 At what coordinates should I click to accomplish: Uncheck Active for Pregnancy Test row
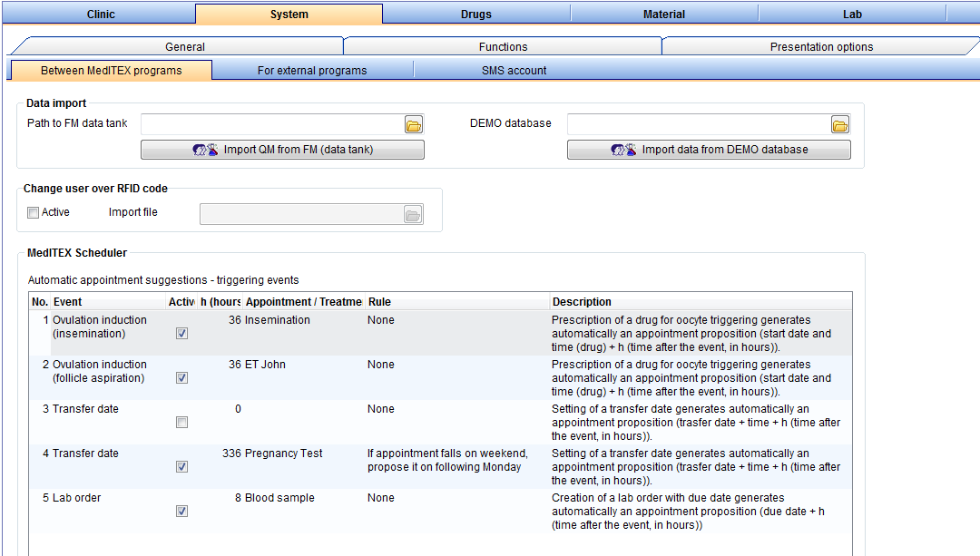181,467
